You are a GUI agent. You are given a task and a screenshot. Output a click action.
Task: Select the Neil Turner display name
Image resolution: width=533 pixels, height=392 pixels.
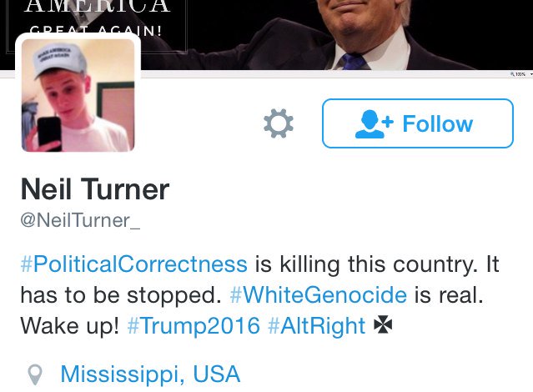[x=95, y=189]
